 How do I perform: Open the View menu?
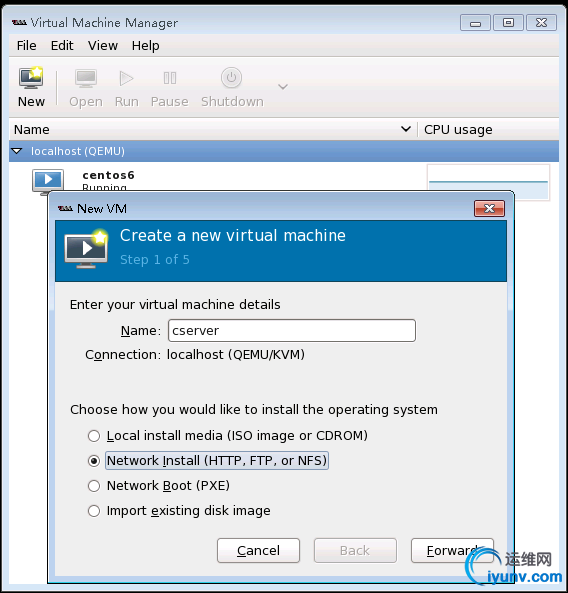point(103,46)
